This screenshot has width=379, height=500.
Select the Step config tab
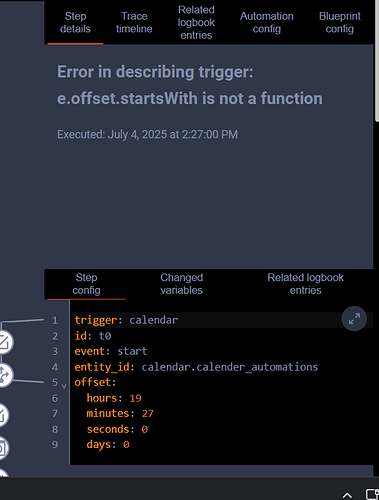tap(86, 284)
